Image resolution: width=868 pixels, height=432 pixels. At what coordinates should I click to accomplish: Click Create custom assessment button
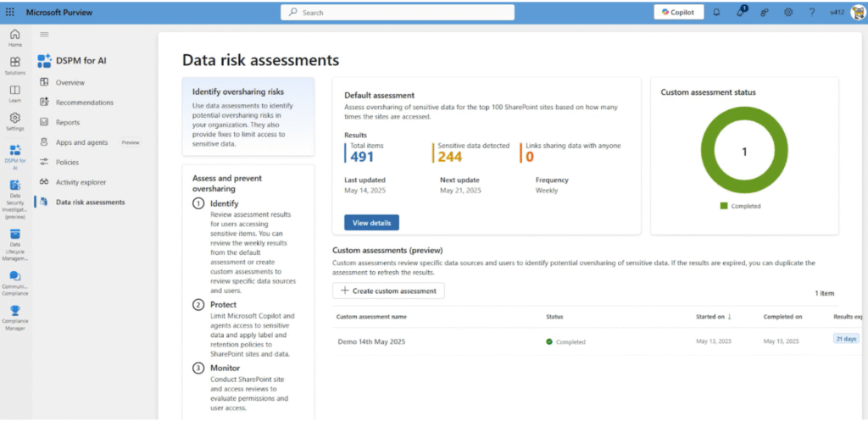point(388,291)
